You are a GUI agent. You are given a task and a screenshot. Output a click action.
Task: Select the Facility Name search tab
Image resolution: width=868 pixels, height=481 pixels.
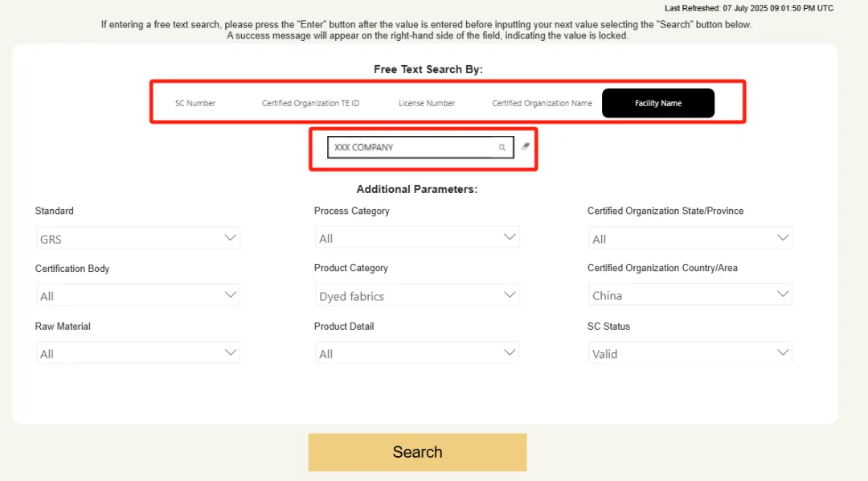coord(658,103)
